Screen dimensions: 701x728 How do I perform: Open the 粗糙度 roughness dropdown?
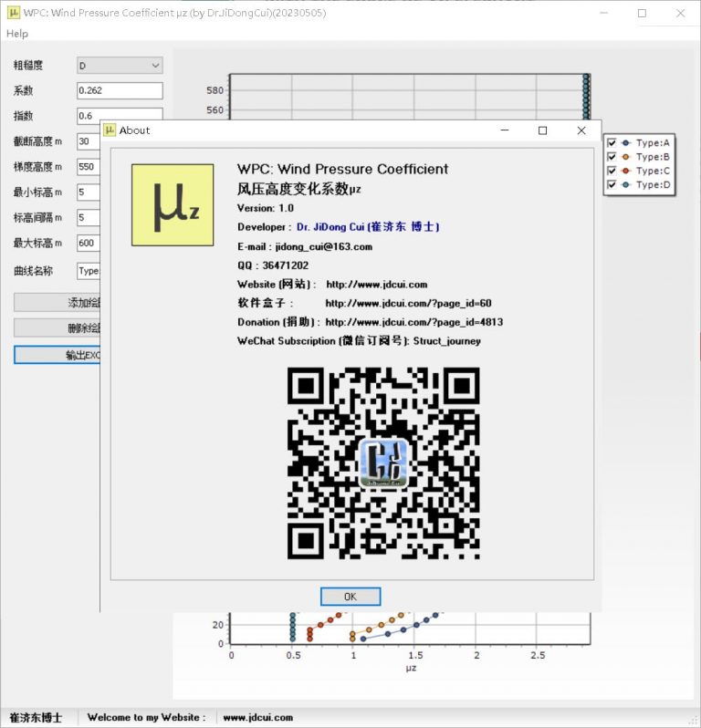pos(119,66)
